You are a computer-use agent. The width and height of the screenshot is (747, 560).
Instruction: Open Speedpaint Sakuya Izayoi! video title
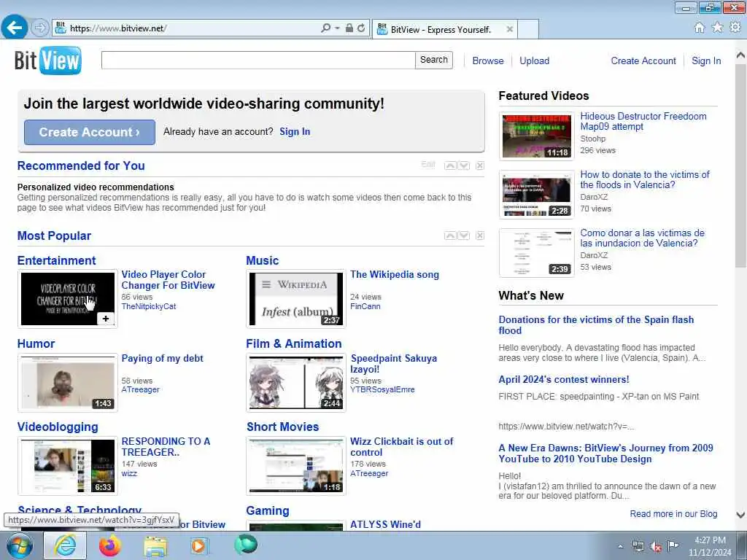click(x=393, y=364)
